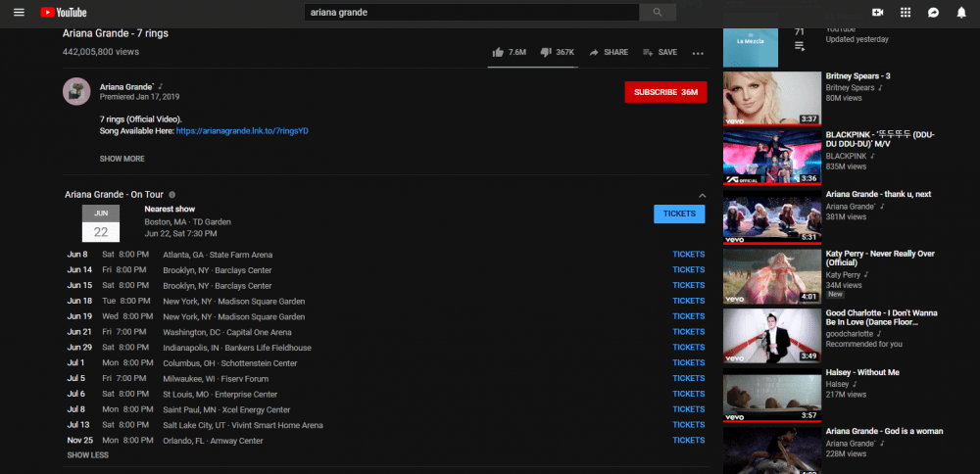
Task: Click the search magnifier button
Action: [x=658, y=13]
